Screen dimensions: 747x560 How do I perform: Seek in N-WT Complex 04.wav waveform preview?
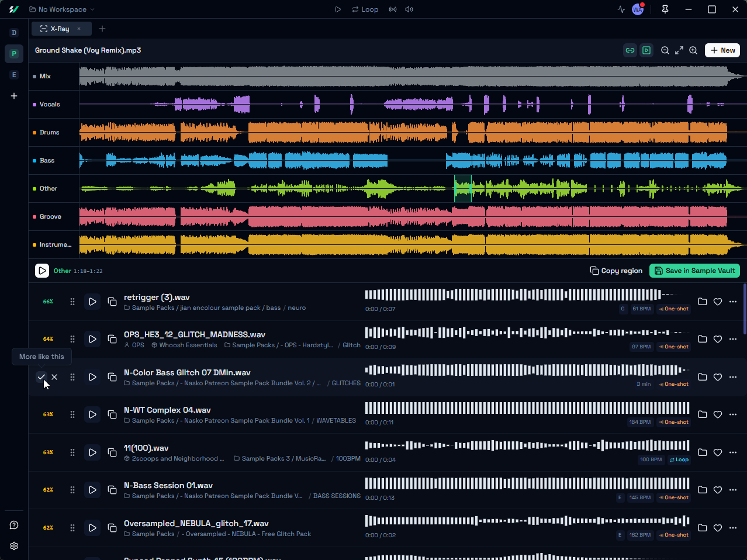tap(527, 408)
